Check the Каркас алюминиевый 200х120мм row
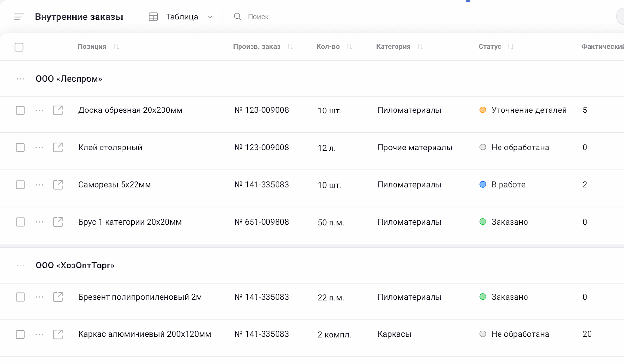Viewport: 624px width, 364px height. [20, 334]
